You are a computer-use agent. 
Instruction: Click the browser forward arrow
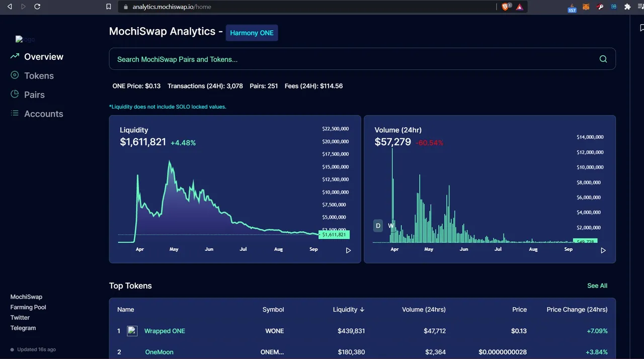click(x=23, y=7)
